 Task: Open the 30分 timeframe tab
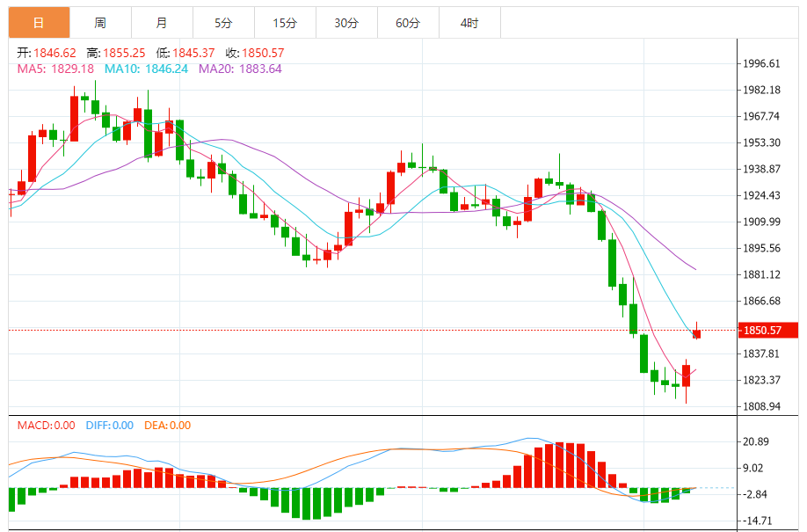tap(346, 23)
